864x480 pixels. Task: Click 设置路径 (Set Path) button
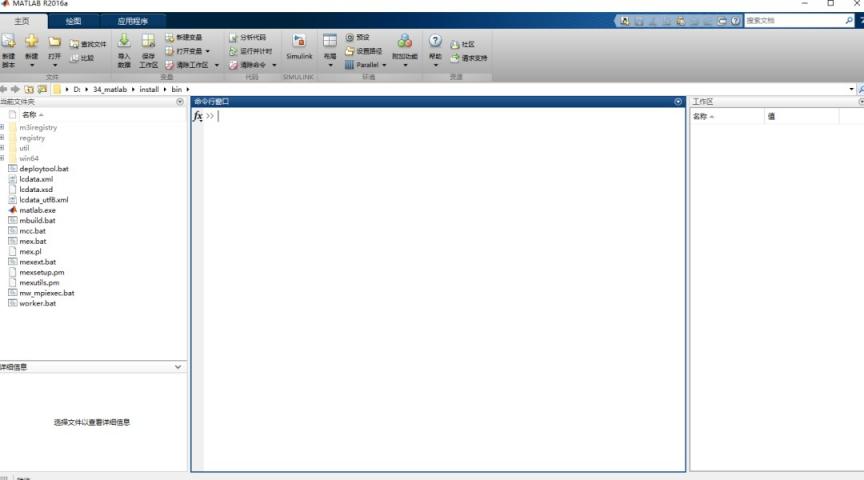(x=363, y=51)
